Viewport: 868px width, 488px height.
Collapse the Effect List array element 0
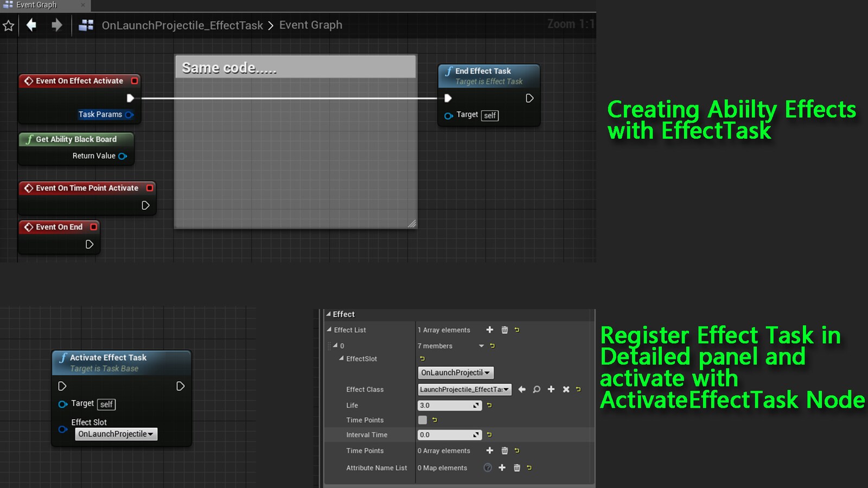[335, 345]
